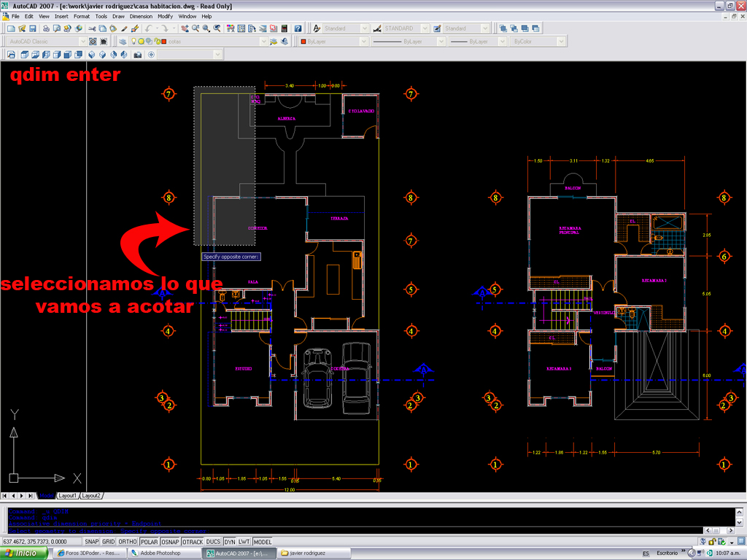The width and height of the screenshot is (747, 560).
Task: Click the Layer Previous icon
Action: [285, 42]
